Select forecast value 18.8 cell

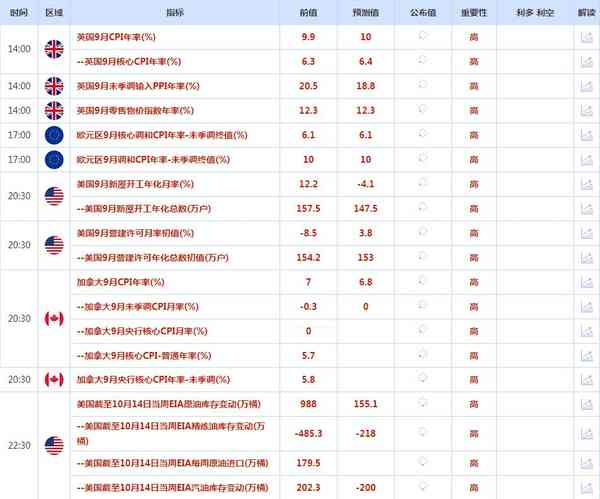pyautogui.click(x=365, y=86)
